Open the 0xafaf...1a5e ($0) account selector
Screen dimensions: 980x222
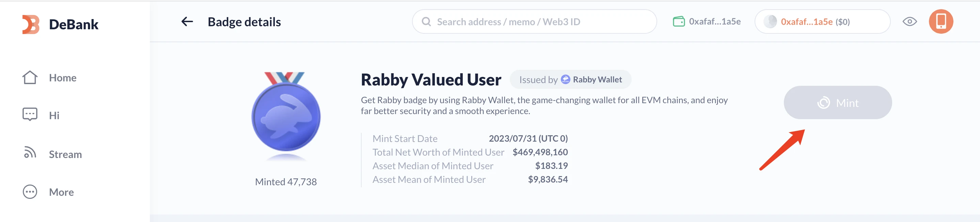pyautogui.click(x=822, y=22)
